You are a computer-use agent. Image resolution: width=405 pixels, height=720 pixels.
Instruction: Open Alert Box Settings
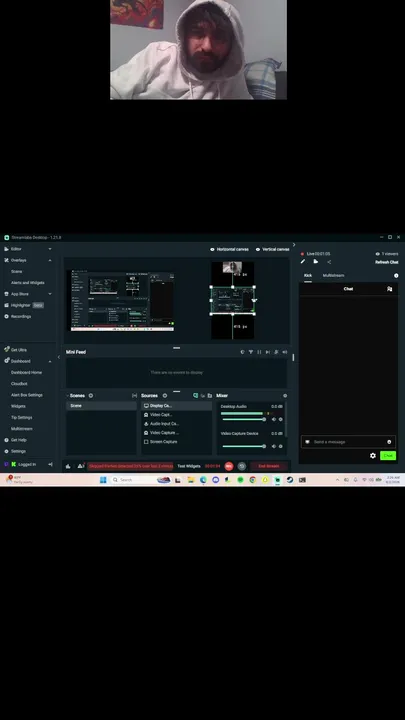27,395
